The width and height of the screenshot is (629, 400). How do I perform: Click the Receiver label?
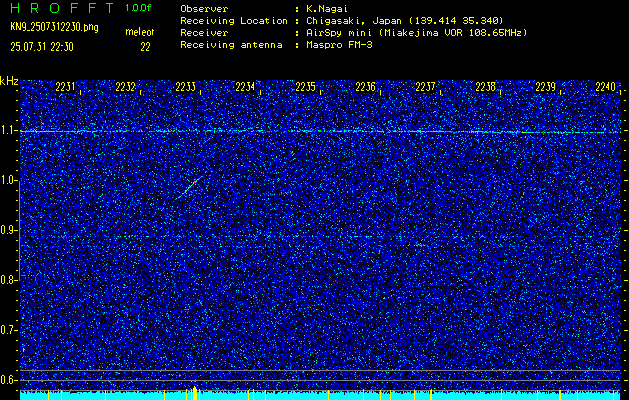pyautogui.click(x=204, y=33)
